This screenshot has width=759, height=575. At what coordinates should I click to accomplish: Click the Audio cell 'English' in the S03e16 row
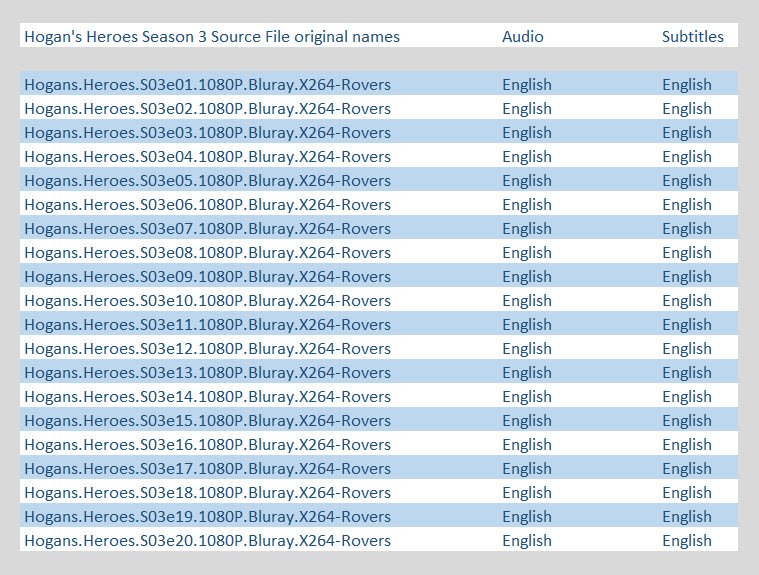pos(527,445)
